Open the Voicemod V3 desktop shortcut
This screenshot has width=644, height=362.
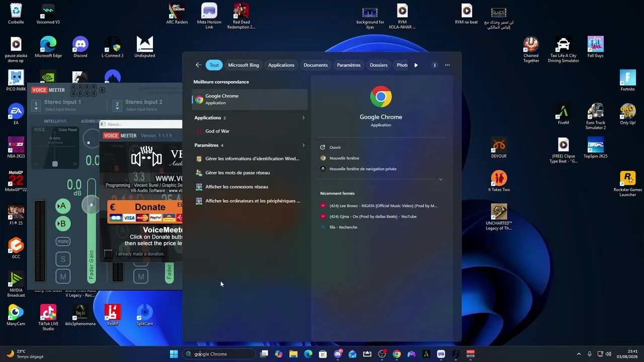[48, 14]
